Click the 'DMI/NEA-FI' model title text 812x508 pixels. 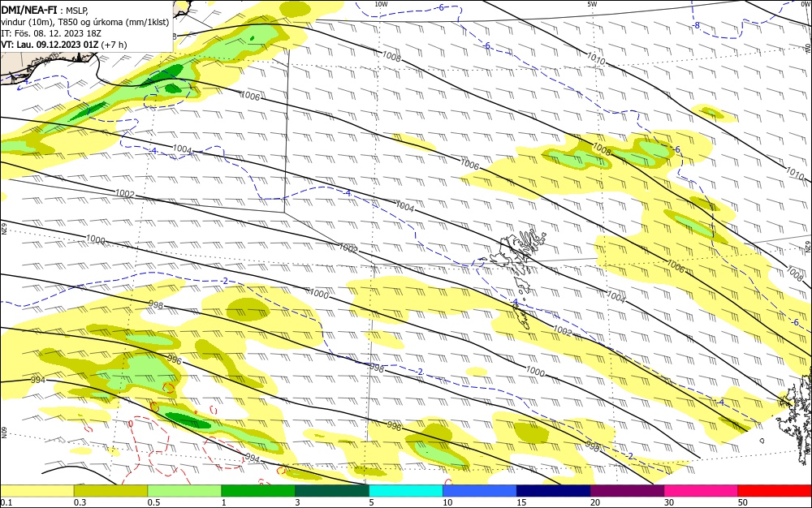click(x=29, y=9)
